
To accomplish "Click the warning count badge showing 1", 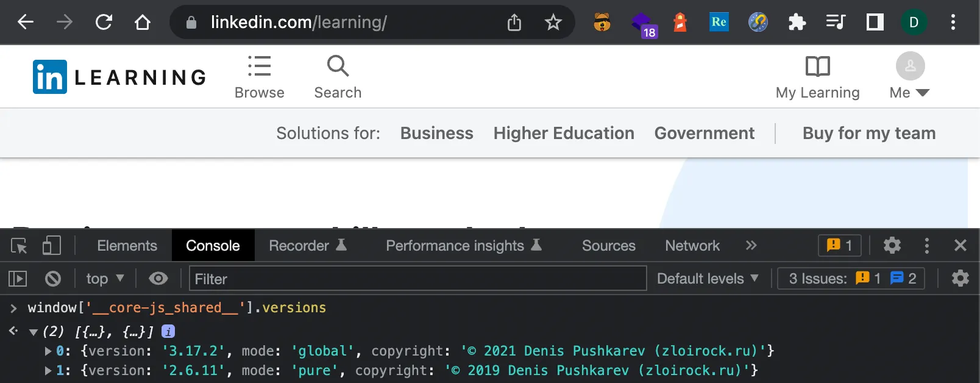I will point(839,245).
